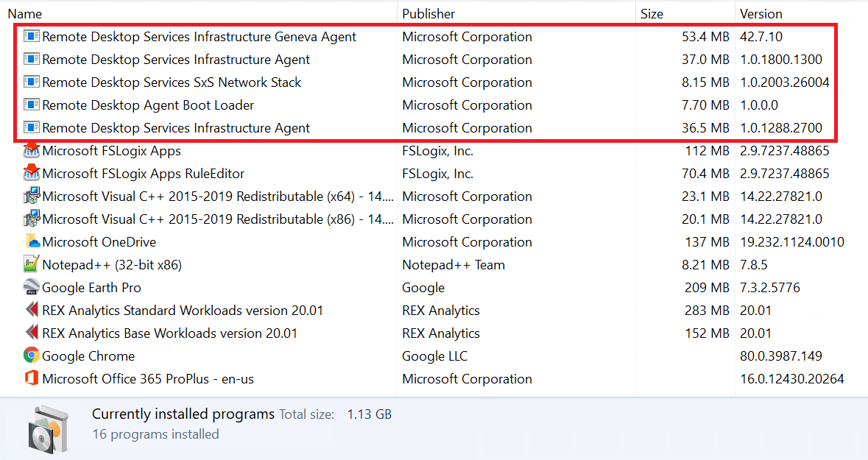Click version value "19.232.1124.0010"
Image resolution: width=868 pixels, height=460 pixels.
(x=792, y=242)
